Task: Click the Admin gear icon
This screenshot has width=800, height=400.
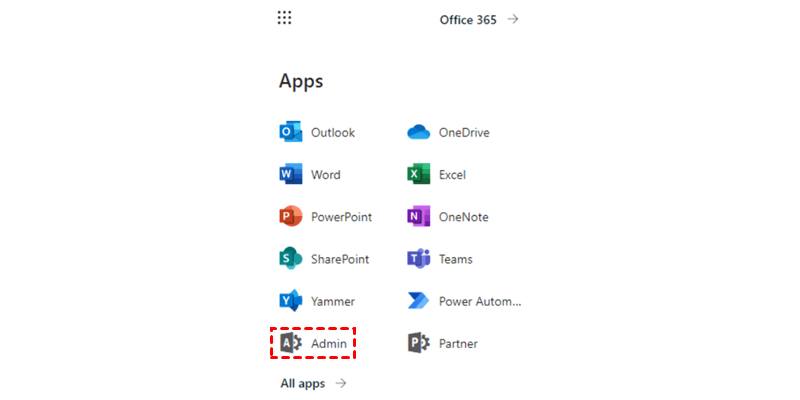Action: 291,343
